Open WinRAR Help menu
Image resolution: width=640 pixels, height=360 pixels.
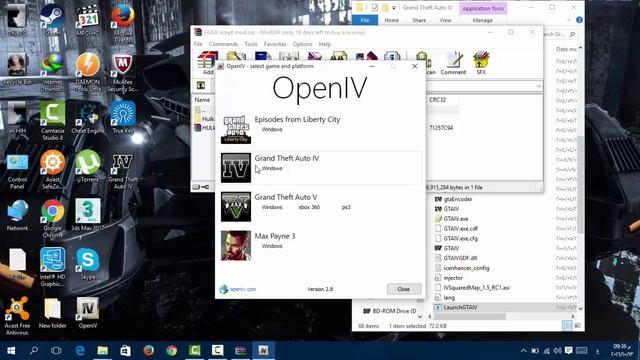click(324, 44)
